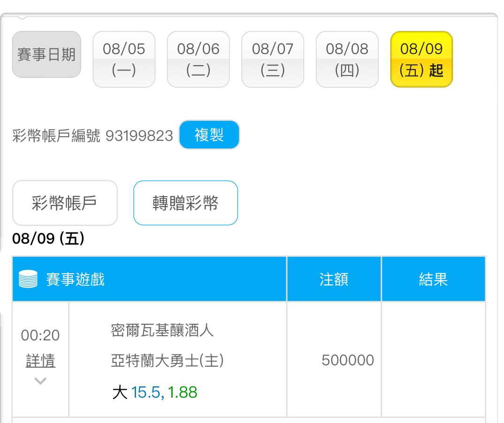Select the 08/05 (一) date tab

(x=124, y=59)
